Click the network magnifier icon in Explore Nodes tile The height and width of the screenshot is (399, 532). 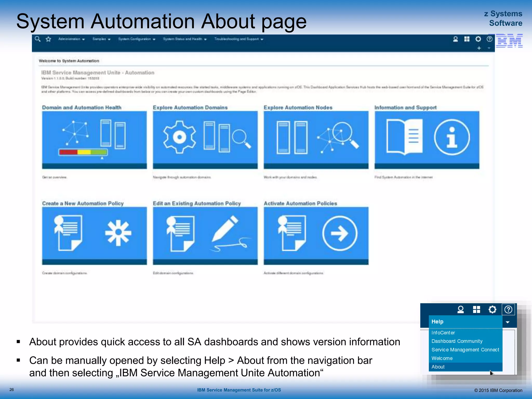[x=338, y=137]
